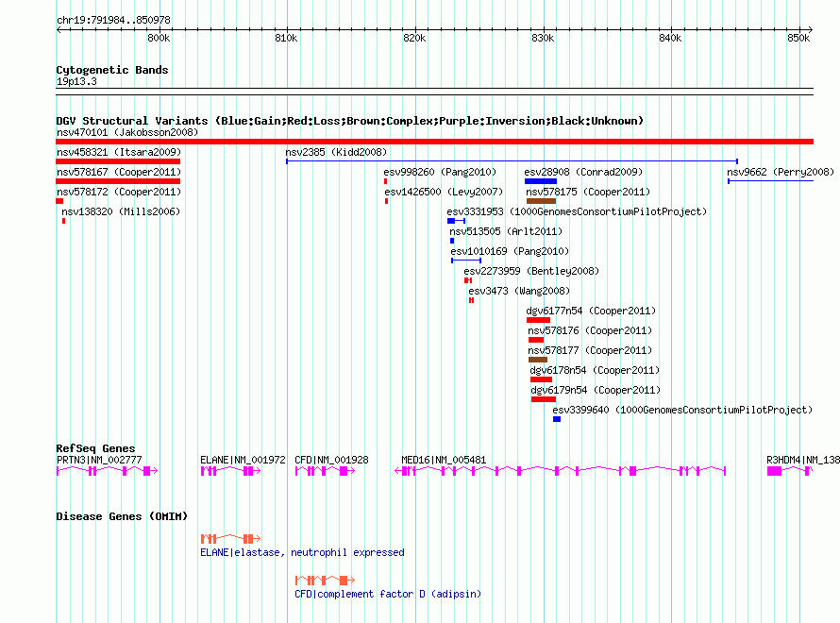The width and height of the screenshot is (840, 623).
Task: Select nsv9662 (Perry2008) variant label
Action: [x=781, y=172]
